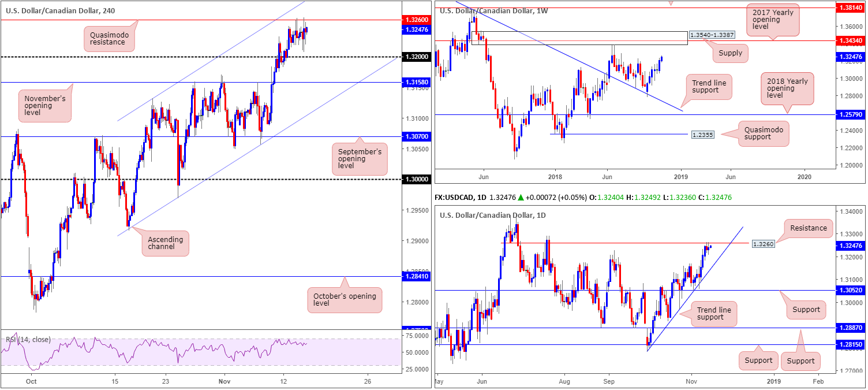Click October's opening level callout
The height and width of the screenshot is (390, 868).
(345, 299)
